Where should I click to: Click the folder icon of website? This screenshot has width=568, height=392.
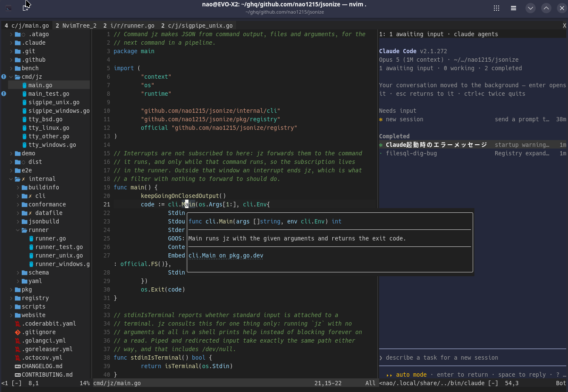[x=17, y=315]
